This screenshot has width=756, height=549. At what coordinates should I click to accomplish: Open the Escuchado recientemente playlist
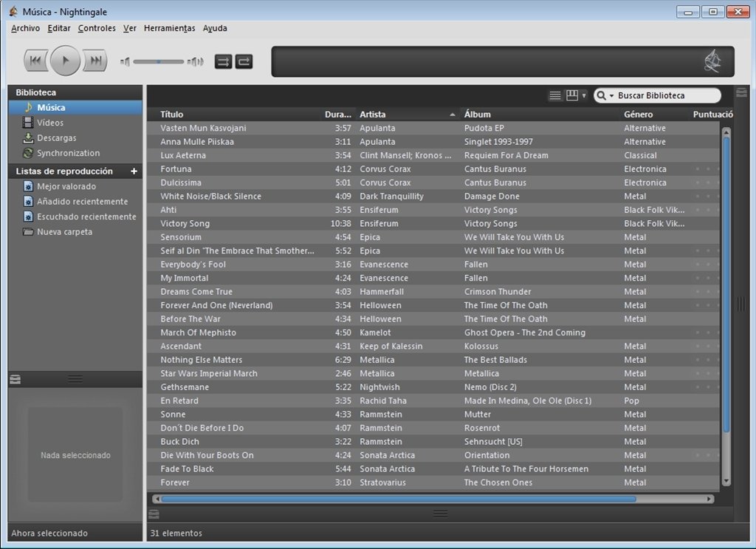tap(75, 216)
